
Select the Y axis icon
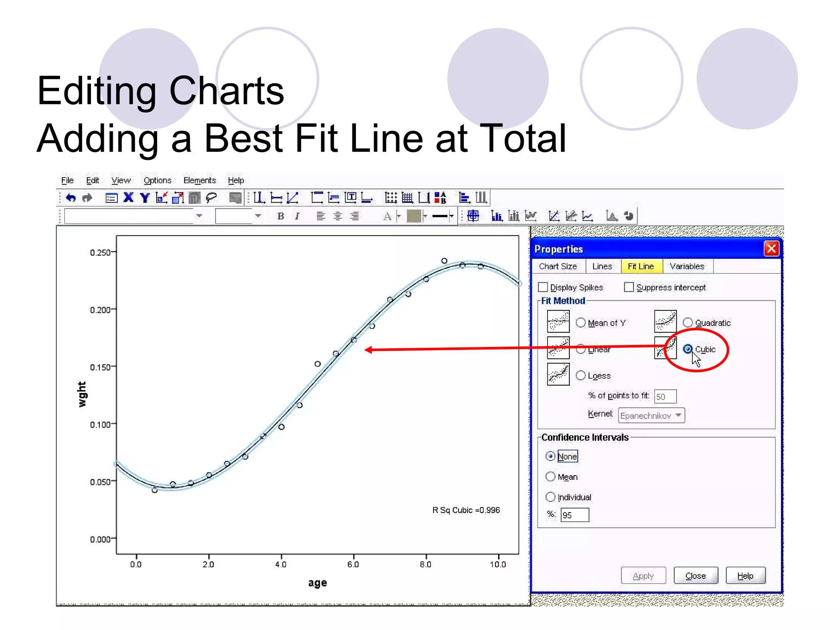coord(145,198)
